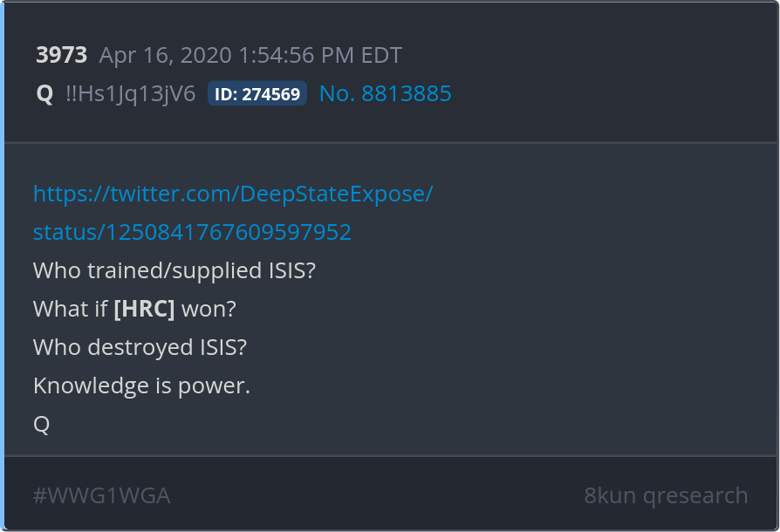The height and width of the screenshot is (532, 780).
Task: Click the "Who trained/supplied ISIS?" line
Action: click(174, 270)
